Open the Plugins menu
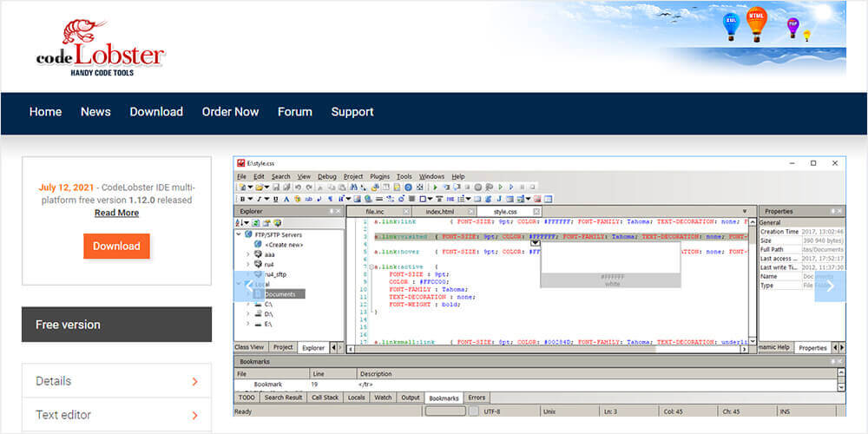This screenshot has width=868, height=434. (x=380, y=176)
